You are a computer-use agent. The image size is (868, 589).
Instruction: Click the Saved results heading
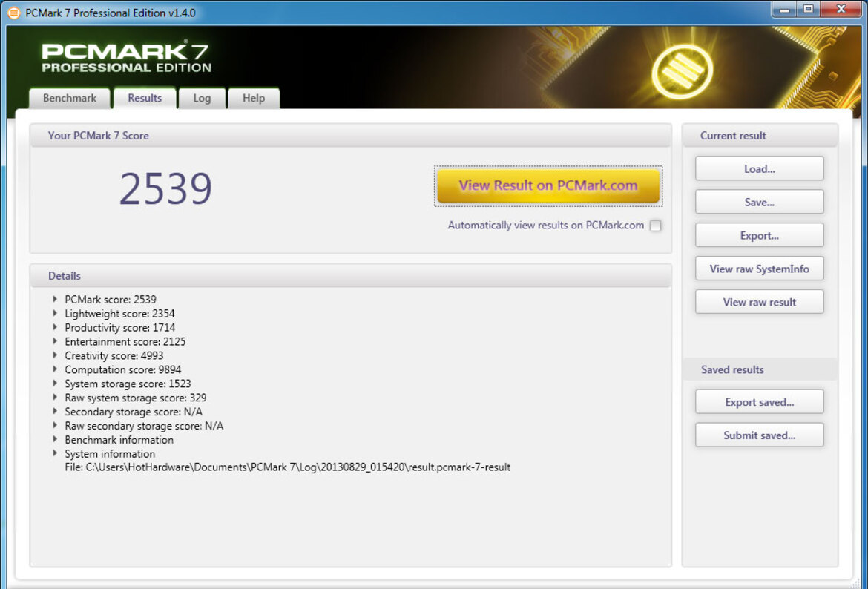[732, 369]
